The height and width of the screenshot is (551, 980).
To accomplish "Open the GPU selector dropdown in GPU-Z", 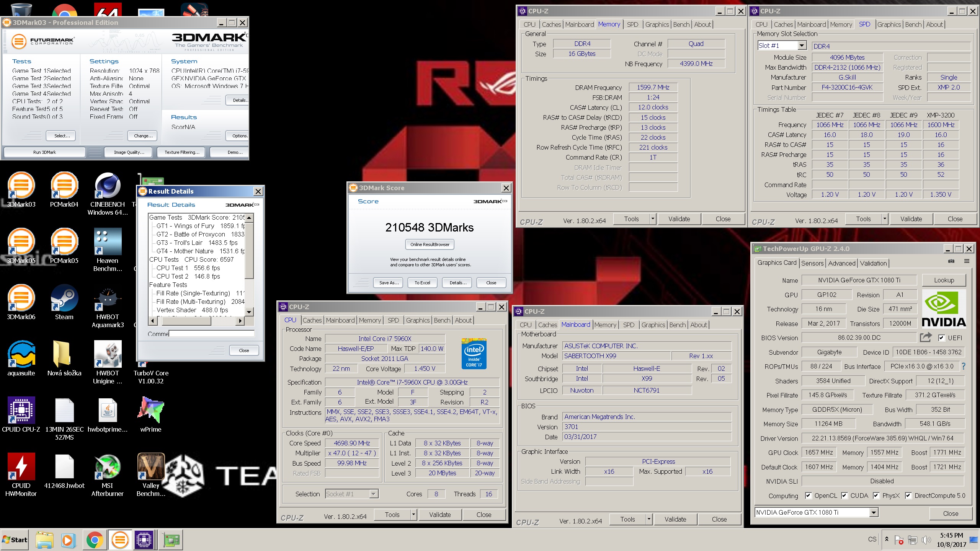I will [874, 512].
